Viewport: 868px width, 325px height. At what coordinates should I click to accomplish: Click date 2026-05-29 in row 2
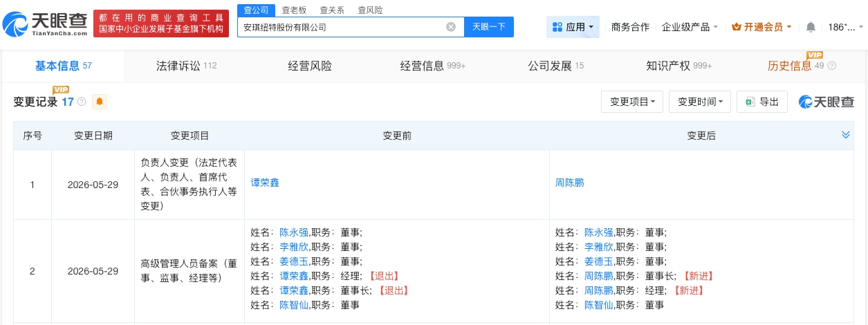(x=93, y=271)
